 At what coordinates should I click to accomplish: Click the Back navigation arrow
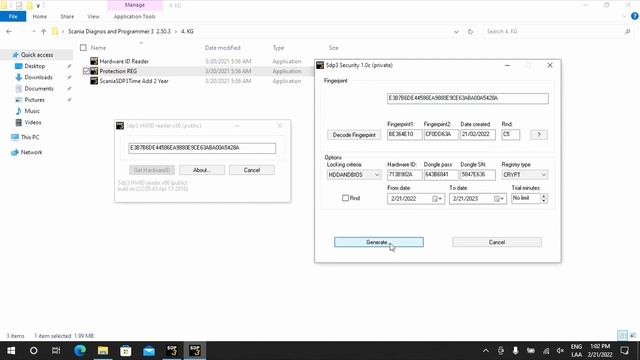9,31
